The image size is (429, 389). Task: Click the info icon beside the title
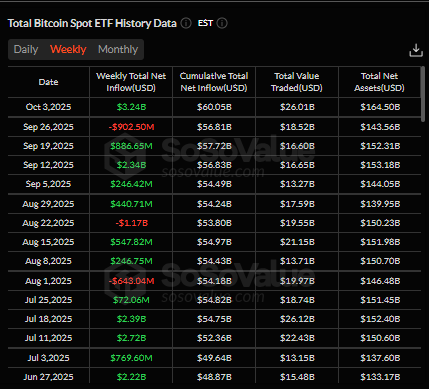click(186, 23)
